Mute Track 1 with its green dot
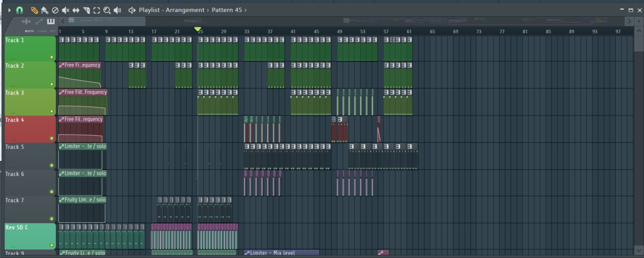This screenshot has height=258, width=644. click(51, 57)
